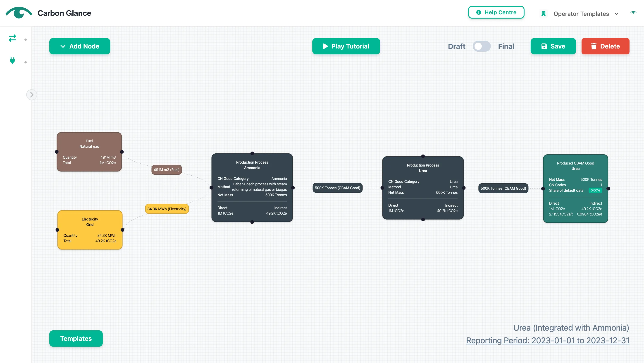Click the 491M m3 (Fuel) edge label
The height and width of the screenshot is (363, 644).
pyautogui.click(x=167, y=169)
